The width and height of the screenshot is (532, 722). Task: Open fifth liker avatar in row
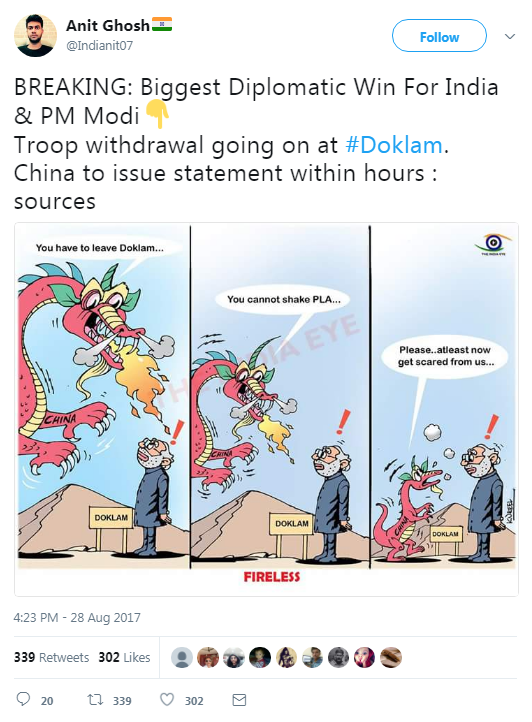click(x=286, y=657)
